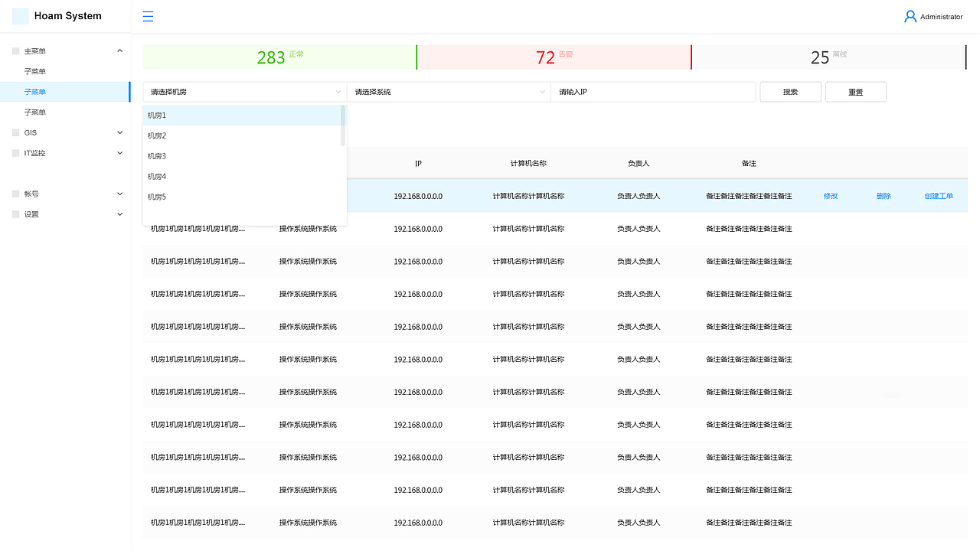Click the 负责人 column header
The image size is (980, 551).
point(639,164)
